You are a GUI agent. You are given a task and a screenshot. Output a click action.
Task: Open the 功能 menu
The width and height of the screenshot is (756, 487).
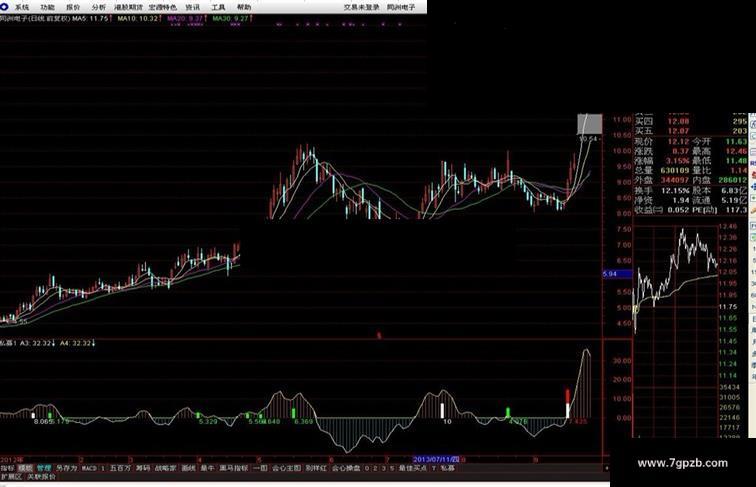[x=47, y=7]
